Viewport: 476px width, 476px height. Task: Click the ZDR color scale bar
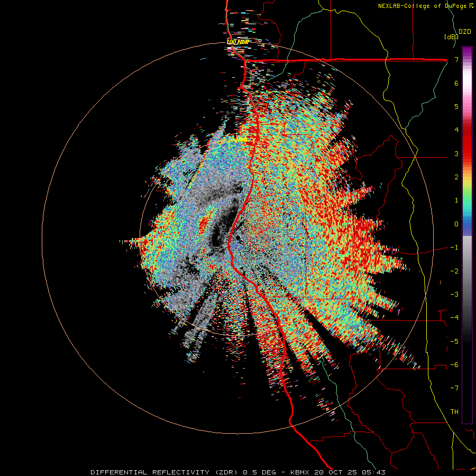(x=467, y=235)
